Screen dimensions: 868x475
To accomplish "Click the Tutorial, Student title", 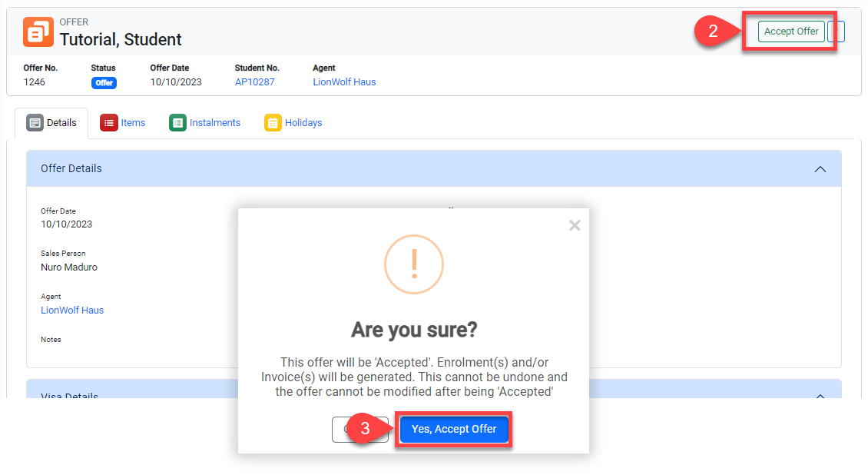I will coord(121,40).
